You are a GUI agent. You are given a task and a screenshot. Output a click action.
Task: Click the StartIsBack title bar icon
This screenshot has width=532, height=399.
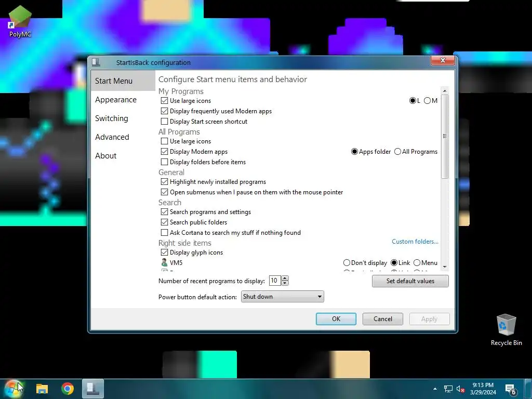point(96,62)
